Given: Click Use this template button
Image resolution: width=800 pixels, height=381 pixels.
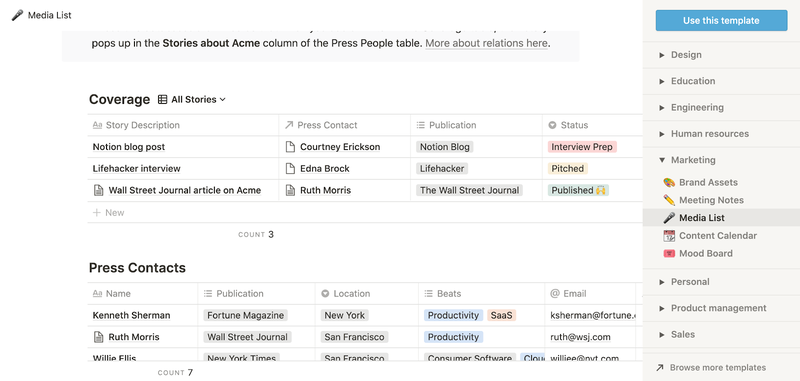Looking at the screenshot, I should (721, 20).
